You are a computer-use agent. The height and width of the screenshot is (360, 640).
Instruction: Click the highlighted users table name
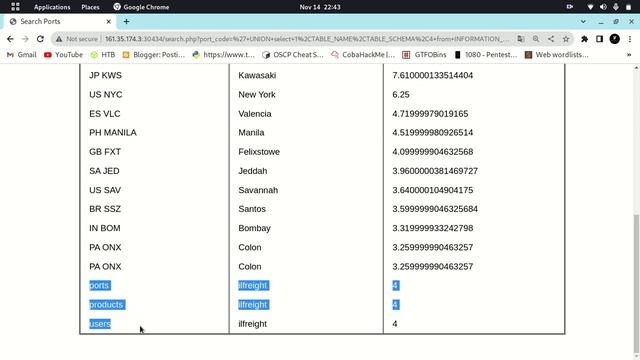[100, 324]
